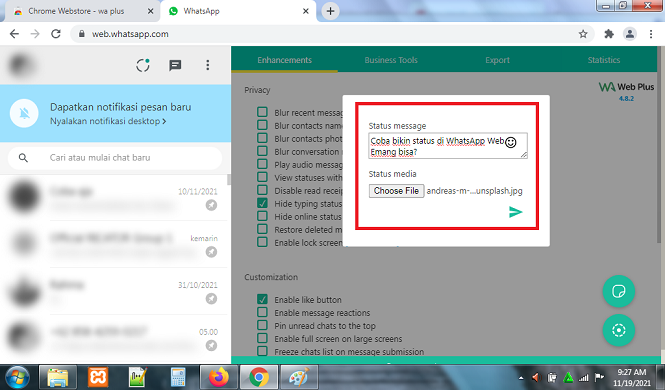The height and width of the screenshot is (390, 665).
Task: Click the search magnifier icon
Action: 23,158
